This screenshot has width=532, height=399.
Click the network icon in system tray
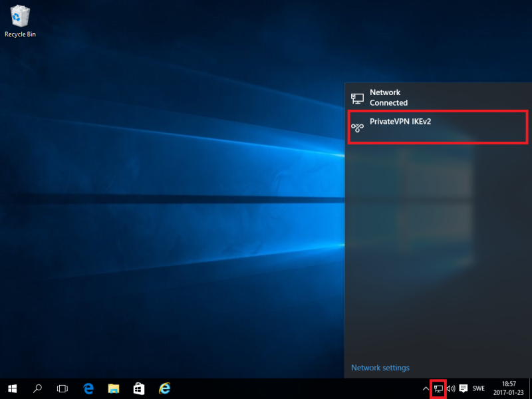(438, 388)
